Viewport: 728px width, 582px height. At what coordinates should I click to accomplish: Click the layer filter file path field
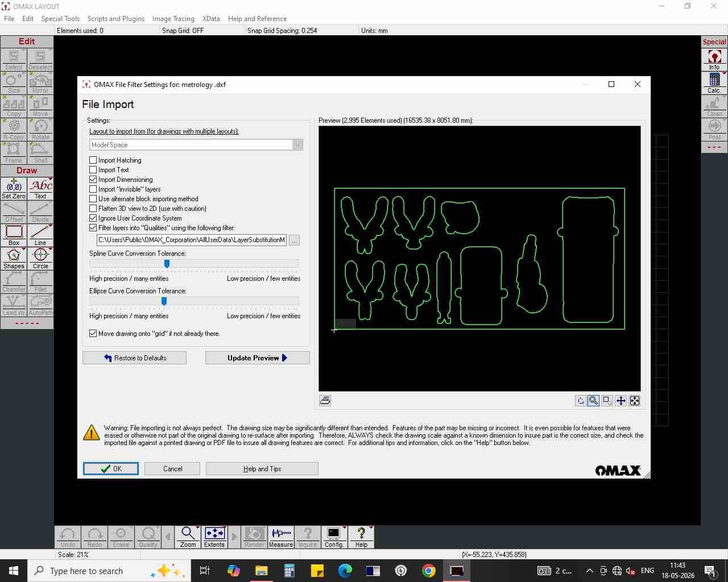tap(192, 240)
